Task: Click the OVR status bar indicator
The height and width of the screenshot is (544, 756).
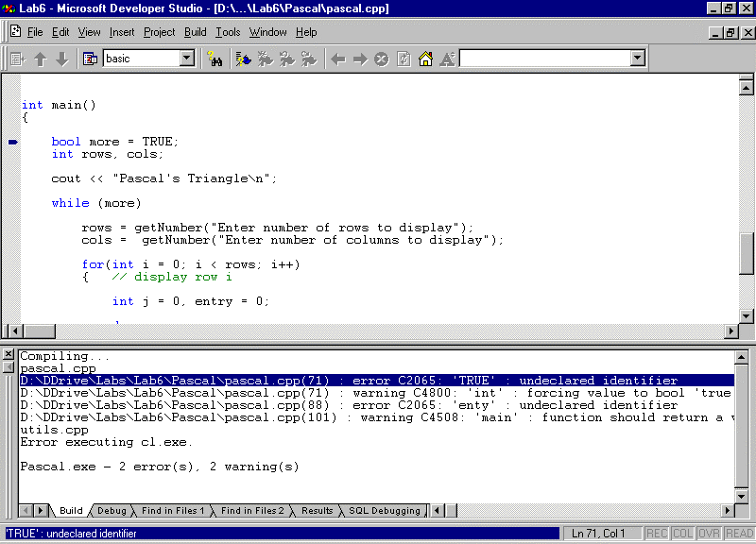Action: click(709, 534)
